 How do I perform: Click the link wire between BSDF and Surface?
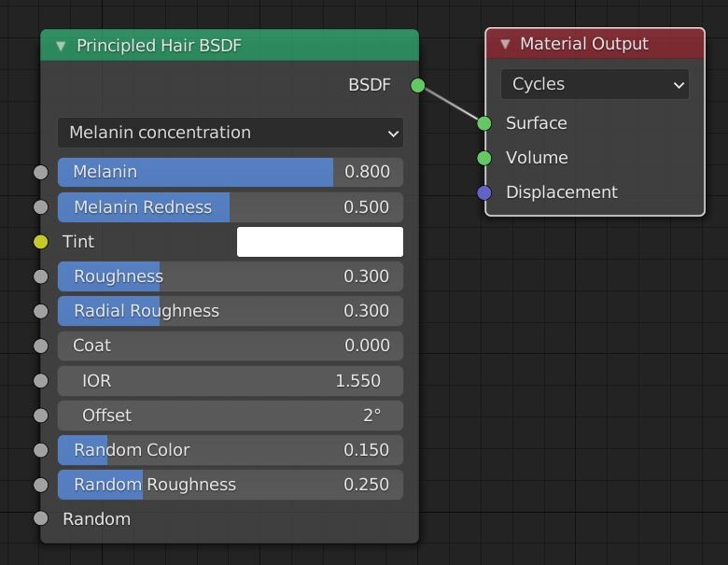(452, 104)
